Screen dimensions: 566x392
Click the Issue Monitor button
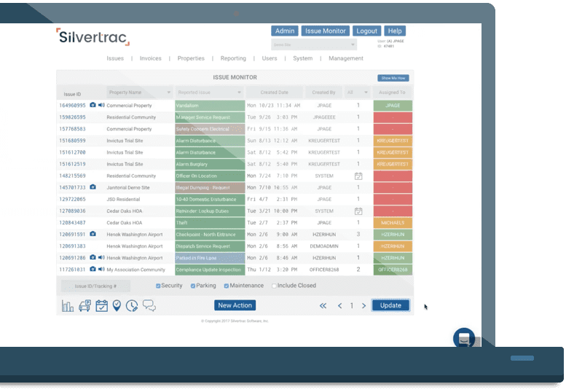pos(326,31)
